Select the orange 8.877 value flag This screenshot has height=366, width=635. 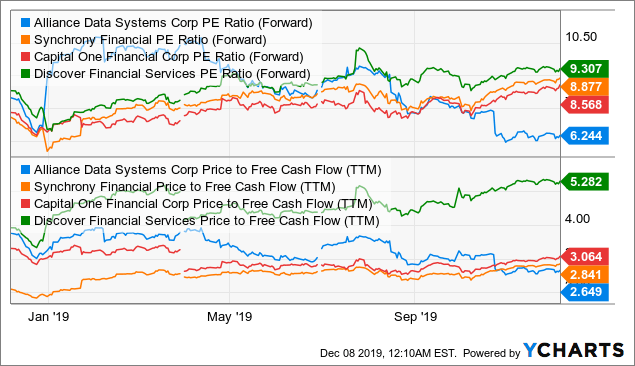click(x=585, y=87)
